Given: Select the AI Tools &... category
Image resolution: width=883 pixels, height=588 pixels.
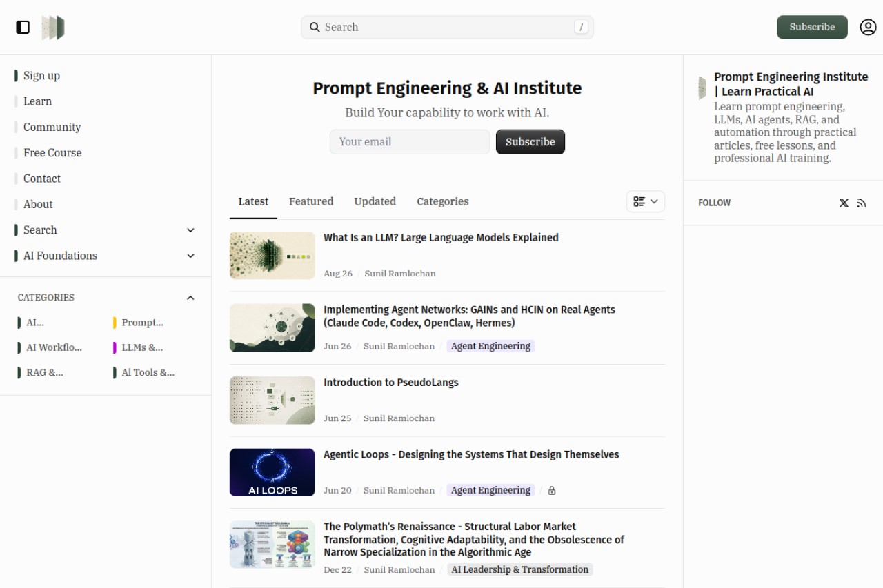Looking at the screenshot, I should [x=144, y=372].
